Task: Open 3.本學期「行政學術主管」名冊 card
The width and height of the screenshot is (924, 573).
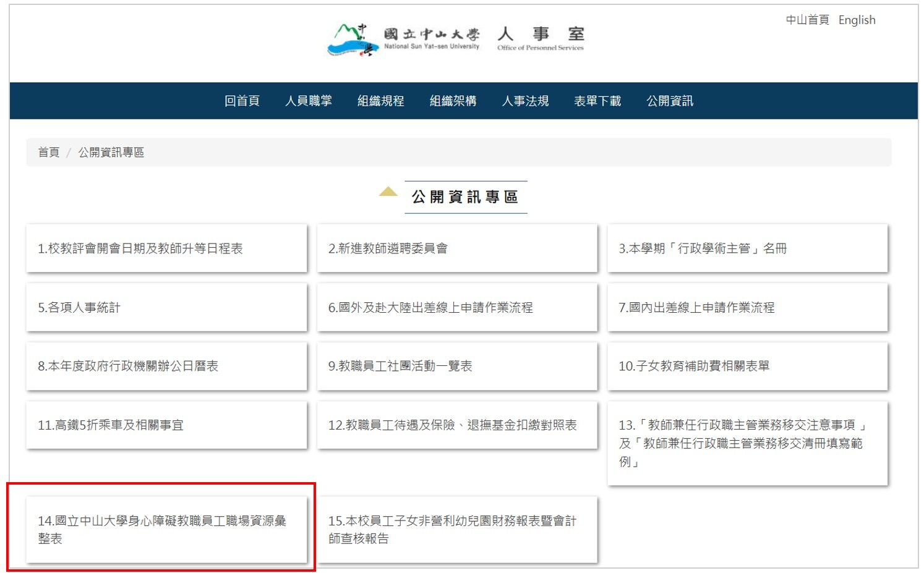Action: pos(747,248)
